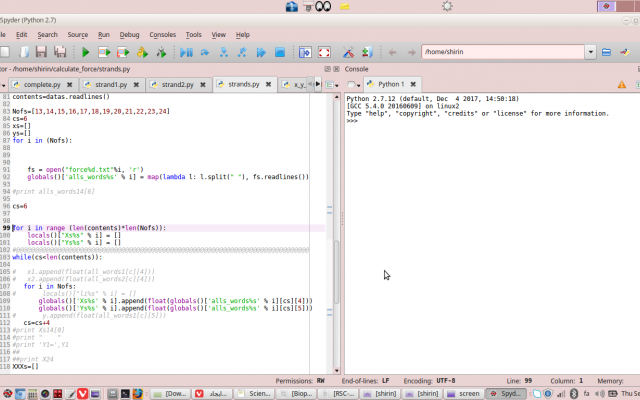640x400 pixels.
Task: Click the blue Stop debugging icon
Action: pyautogui.click(x=280, y=52)
